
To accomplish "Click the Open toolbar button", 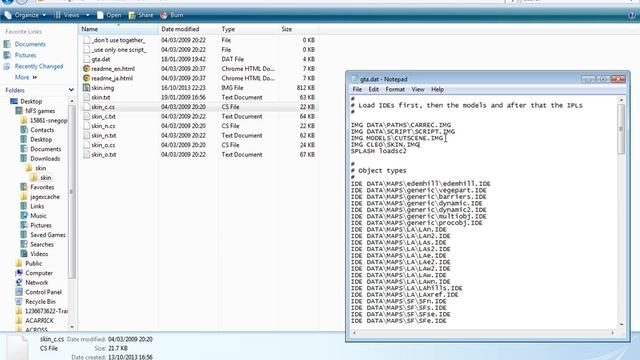I will click(109, 15).
